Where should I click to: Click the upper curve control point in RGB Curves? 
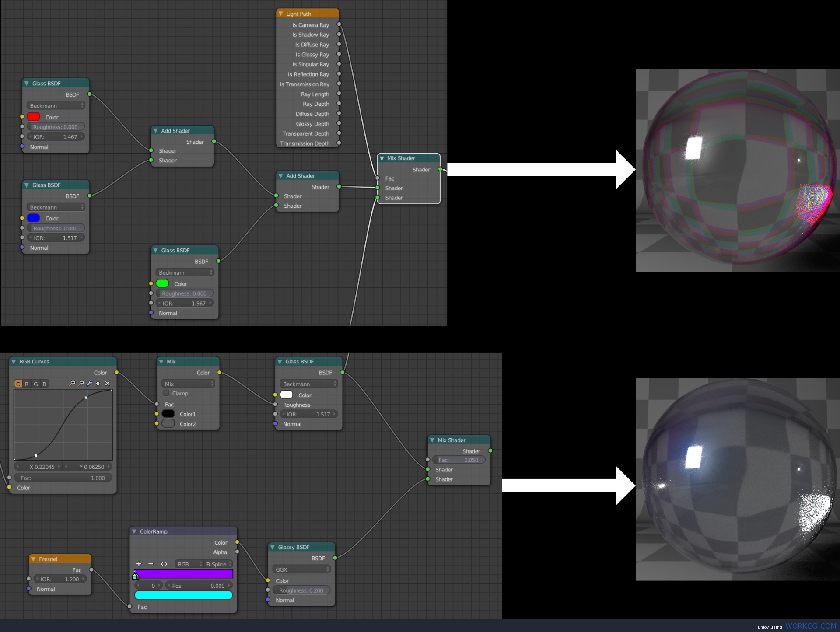[x=86, y=398]
